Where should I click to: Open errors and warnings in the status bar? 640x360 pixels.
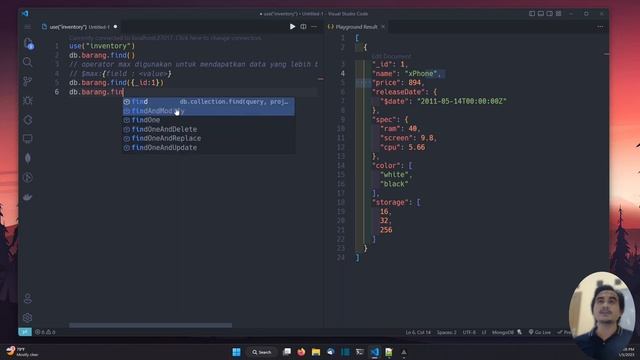coord(45,332)
